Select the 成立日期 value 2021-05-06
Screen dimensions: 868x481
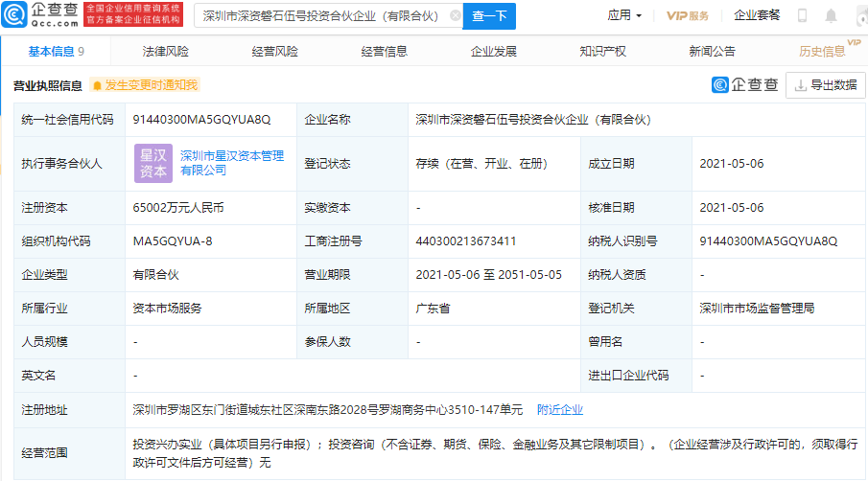(731, 164)
